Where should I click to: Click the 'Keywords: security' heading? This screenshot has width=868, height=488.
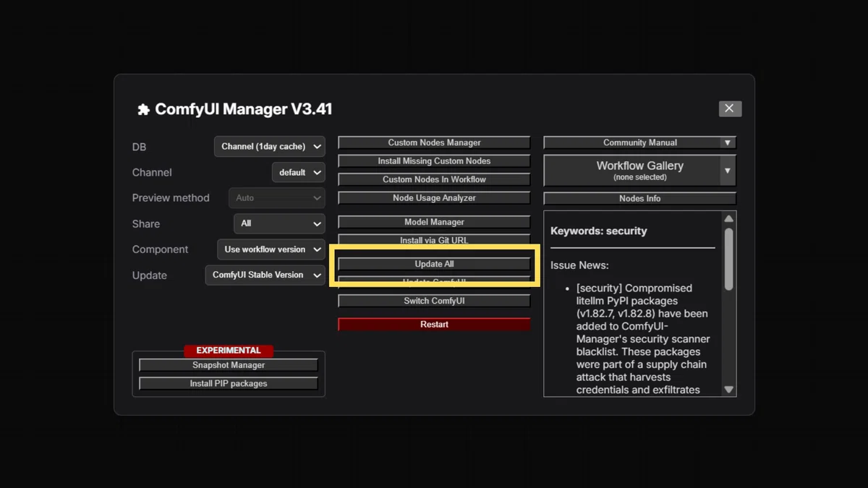[x=599, y=231]
